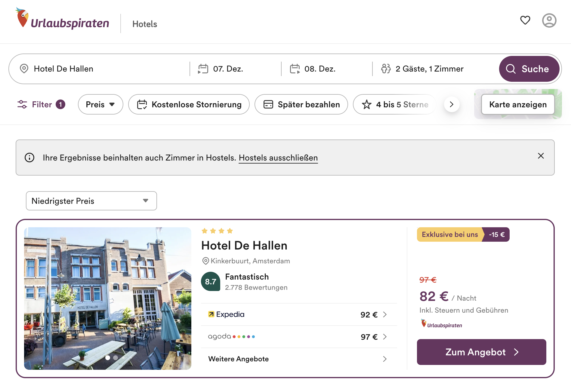Dismiss the hostels info banner
The image size is (571, 392).
point(541,156)
